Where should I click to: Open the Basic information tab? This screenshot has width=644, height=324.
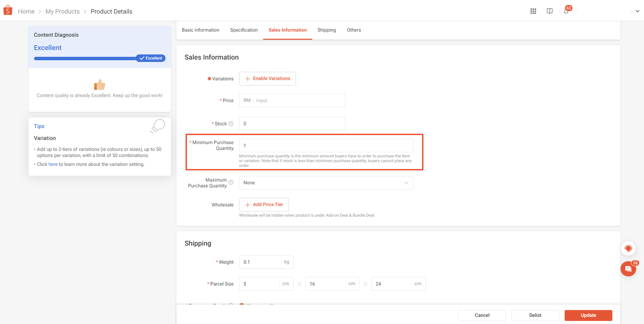pyautogui.click(x=201, y=30)
